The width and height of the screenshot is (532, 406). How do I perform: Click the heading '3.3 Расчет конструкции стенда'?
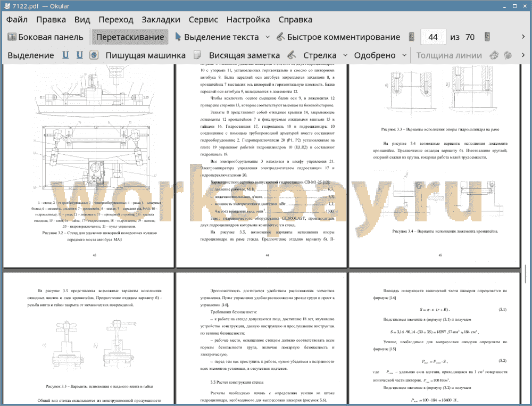click(237, 382)
